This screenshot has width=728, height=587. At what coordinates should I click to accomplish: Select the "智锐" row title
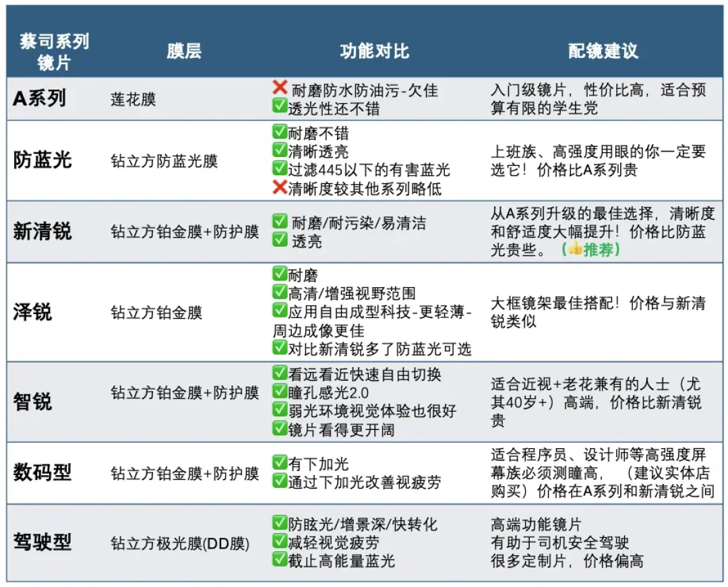click(32, 402)
